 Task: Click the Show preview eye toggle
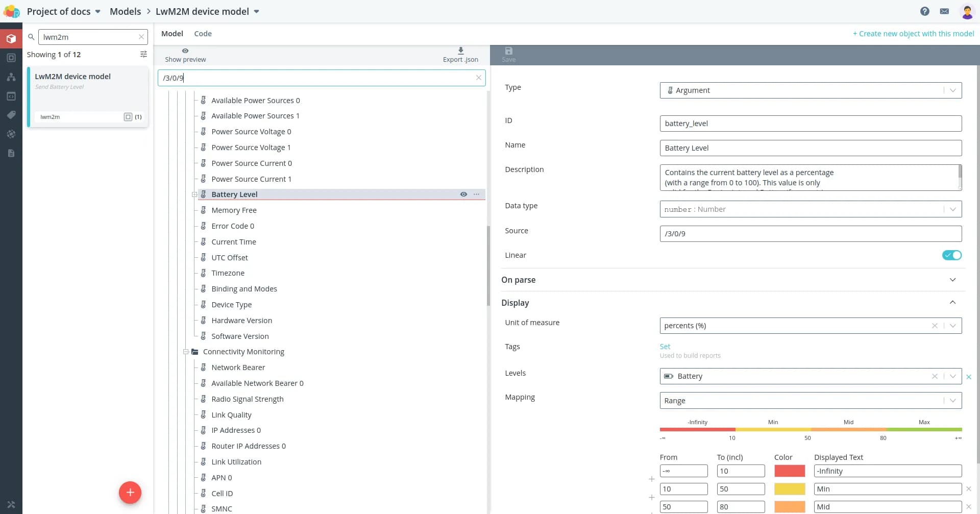coord(185,51)
